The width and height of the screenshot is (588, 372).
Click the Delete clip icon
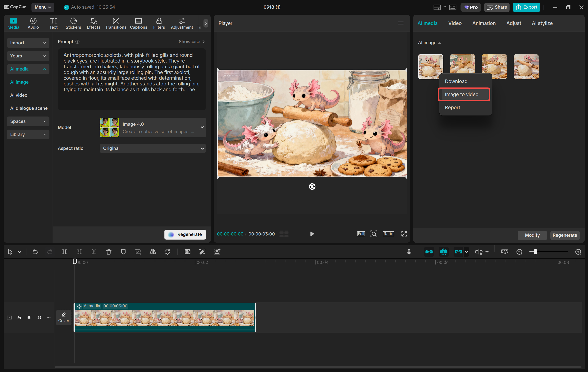pyautogui.click(x=108, y=252)
